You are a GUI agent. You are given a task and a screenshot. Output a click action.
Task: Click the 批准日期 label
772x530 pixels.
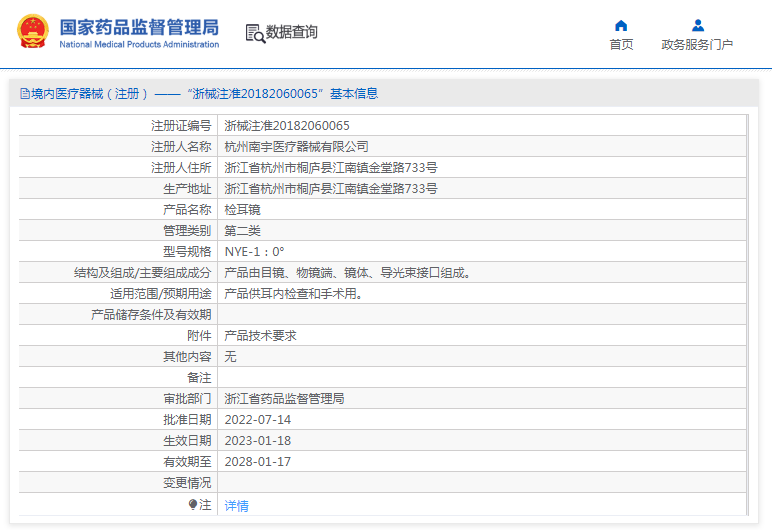click(x=187, y=420)
